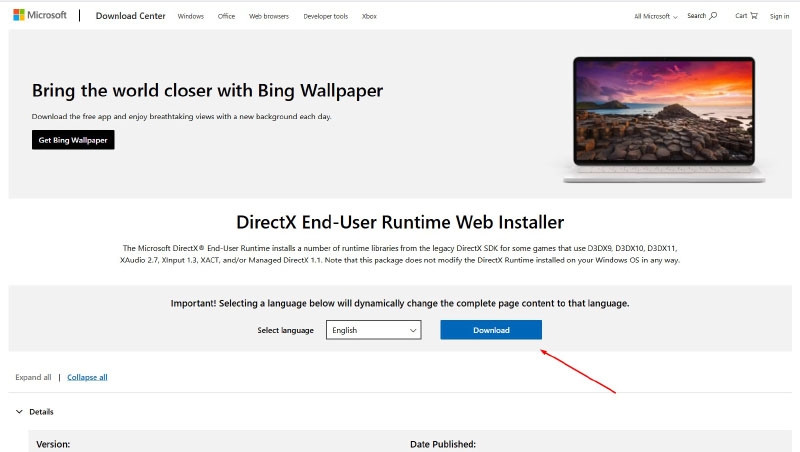This screenshot has width=800, height=452.
Task: Click the 'Version:' label
Action: (x=53, y=444)
